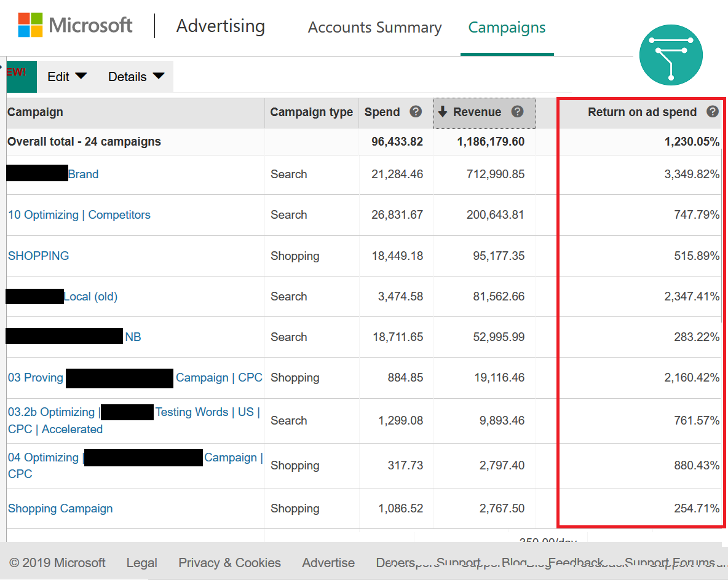728x580 pixels.
Task: Click the Shopping Campaign revenue 2,767.50
Action: click(x=502, y=509)
